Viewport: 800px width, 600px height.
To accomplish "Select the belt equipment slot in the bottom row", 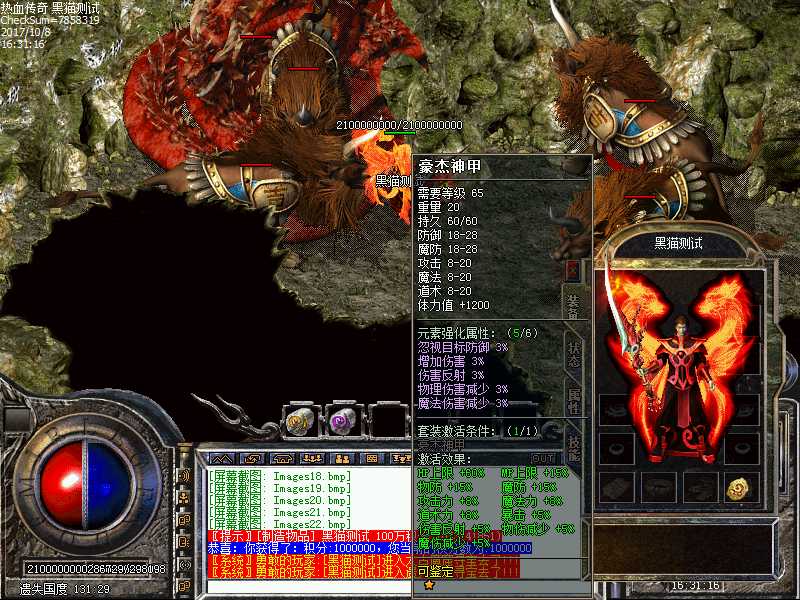I will 659,488.
